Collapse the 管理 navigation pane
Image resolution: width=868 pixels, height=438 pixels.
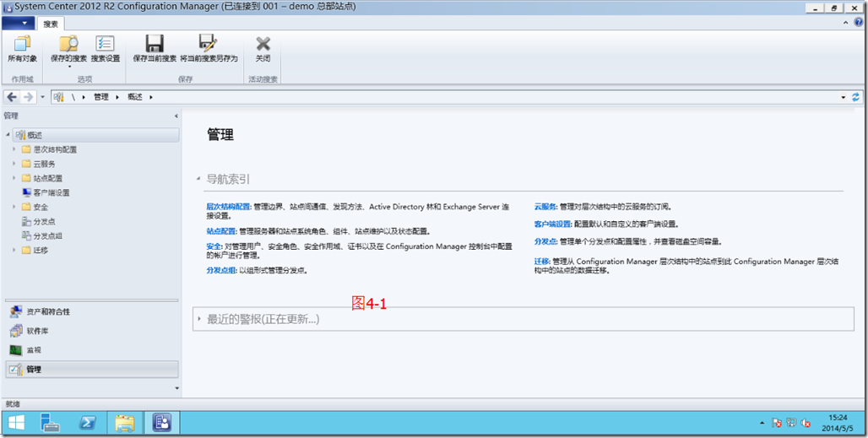coord(176,116)
